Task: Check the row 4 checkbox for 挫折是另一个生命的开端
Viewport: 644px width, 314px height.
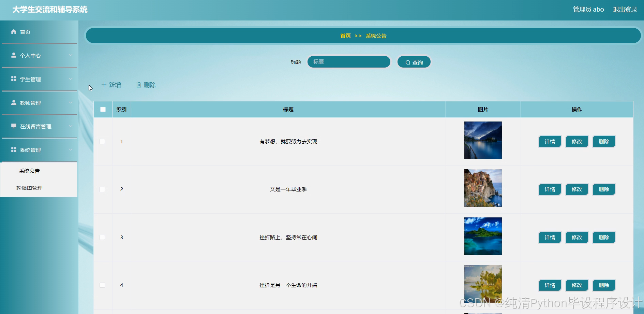Action: coord(102,285)
